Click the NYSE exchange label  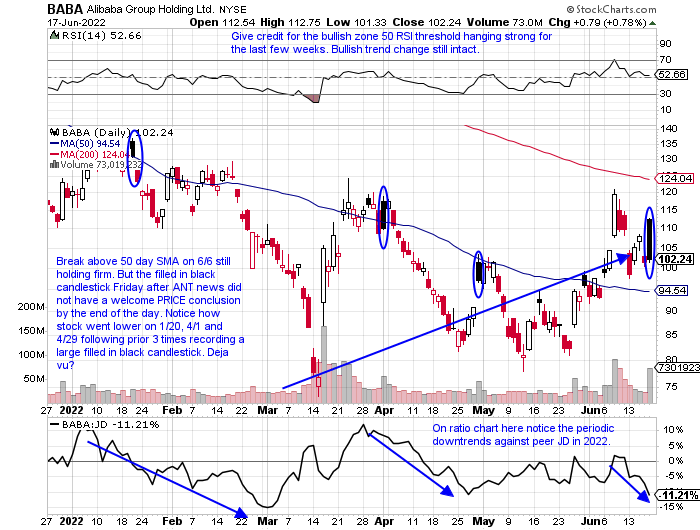pos(233,9)
